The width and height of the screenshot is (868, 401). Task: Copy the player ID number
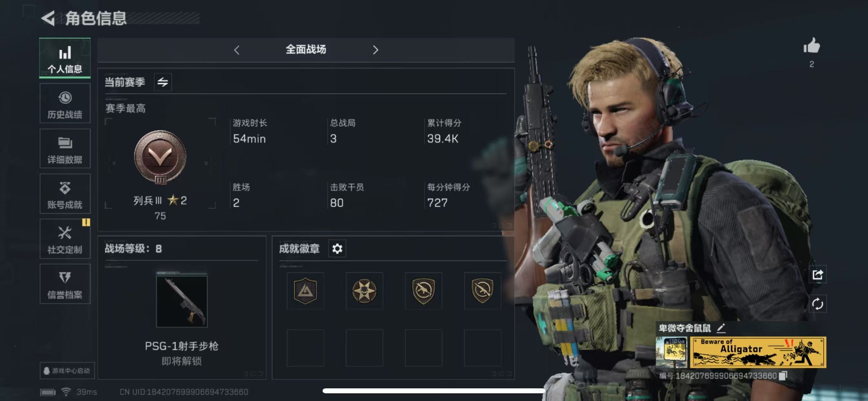(783, 376)
